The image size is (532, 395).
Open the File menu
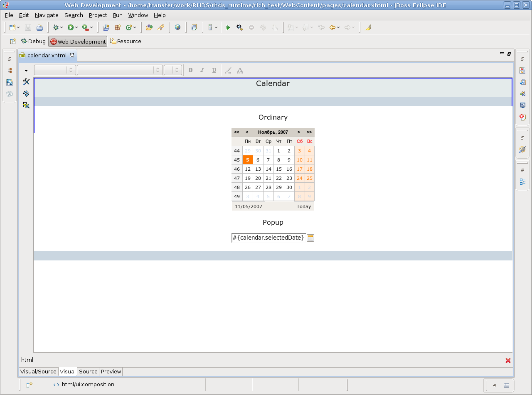(x=9, y=15)
